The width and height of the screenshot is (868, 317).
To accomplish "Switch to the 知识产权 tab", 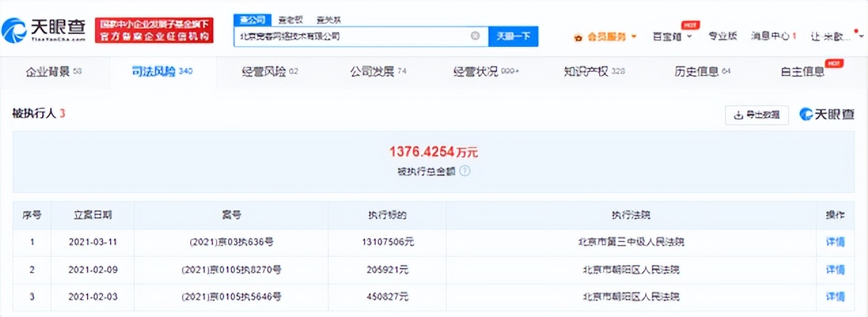I will click(594, 71).
